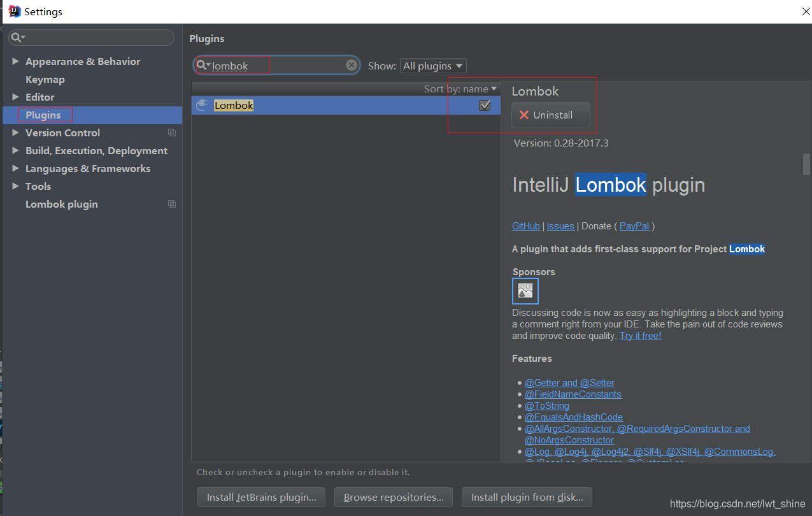
Task: Click the Lombok plugin icon in the list
Action: click(x=202, y=105)
